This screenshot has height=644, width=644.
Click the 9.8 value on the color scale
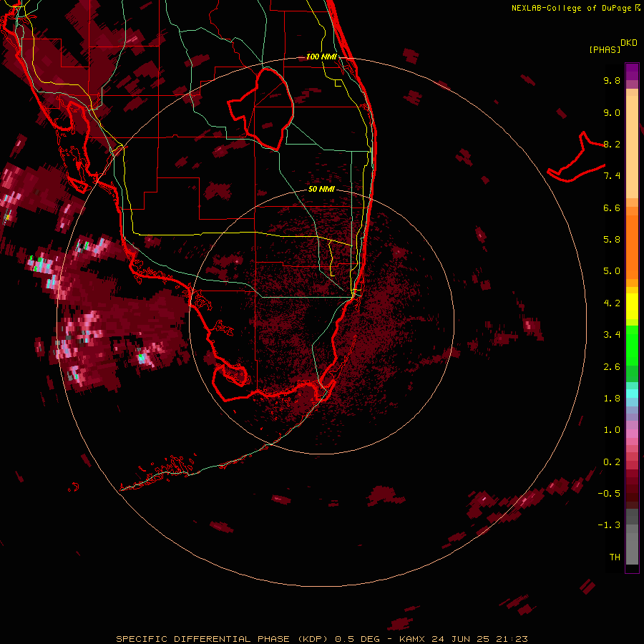pos(612,80)
